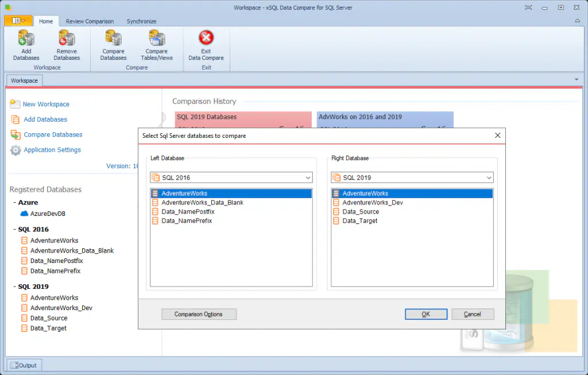
Task: Open the Synchronize ribbon tab
Action: [x=141, y=21]
